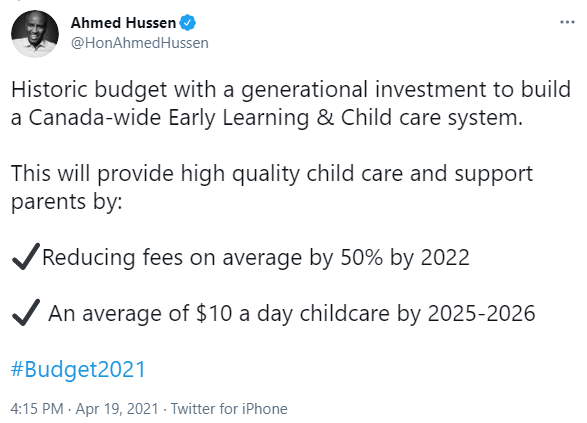Click the Historic budget opening sentence
The image size is (587, 423).
(x=291, y=104)
